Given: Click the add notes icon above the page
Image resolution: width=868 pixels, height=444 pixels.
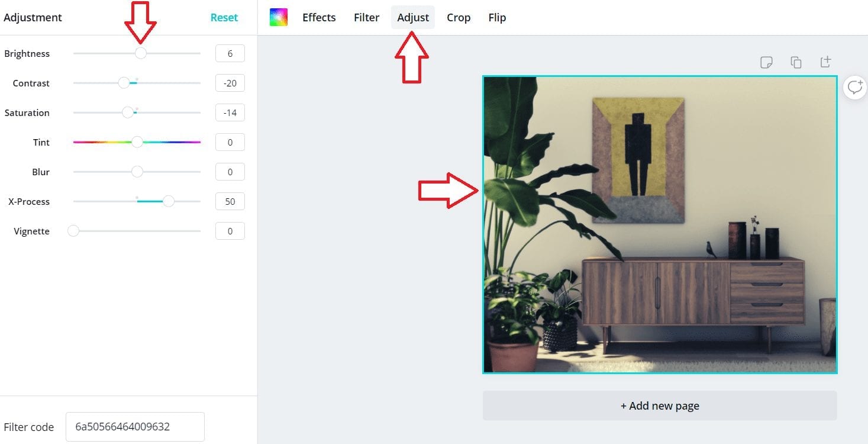Looking at the screenshot, I should (x=766, y=62).
